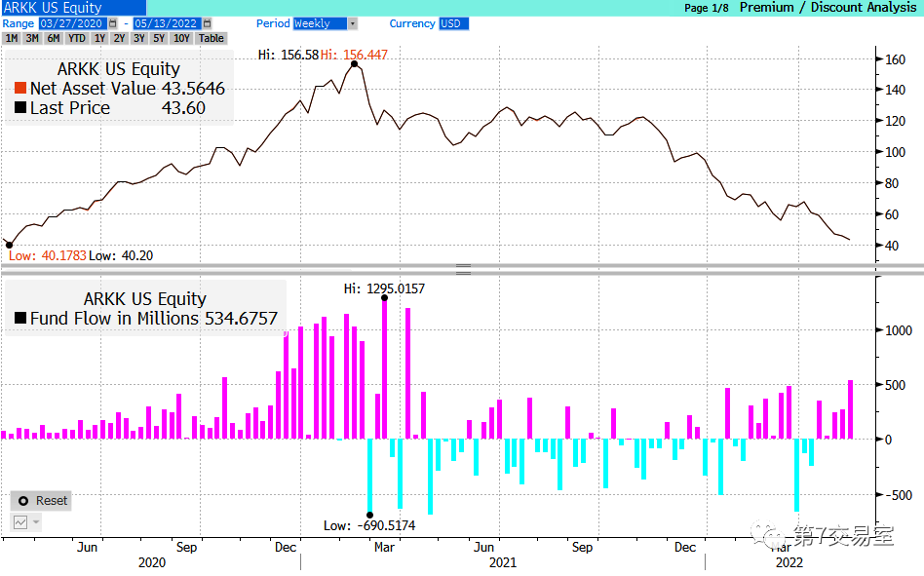Expand the chart type dropdown arrow

(x=36, y=521)
